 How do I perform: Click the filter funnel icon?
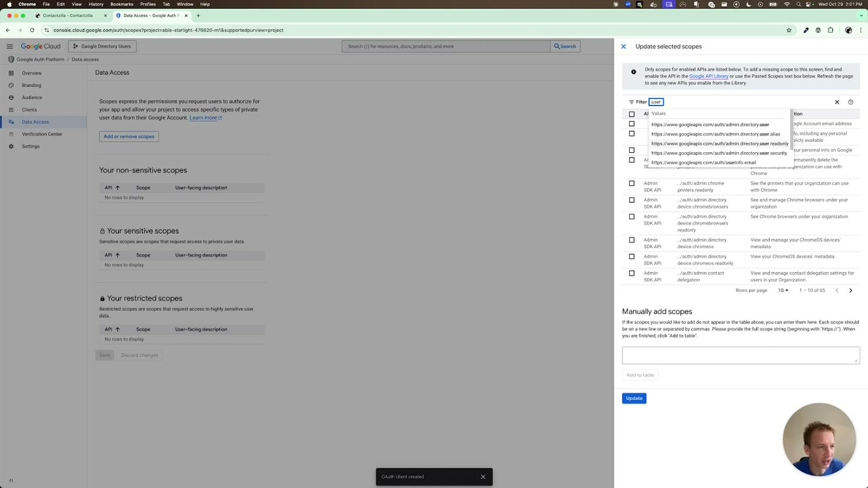(631, 102)
